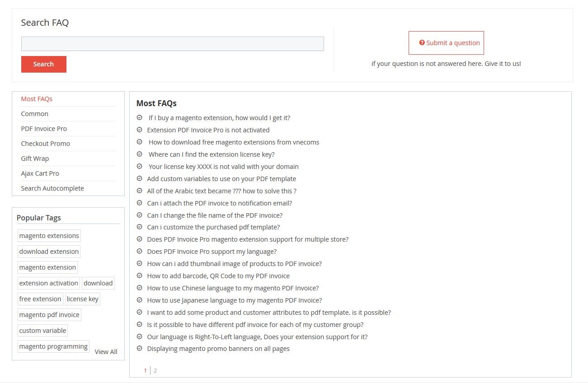Screen dimensions: 588x383
Task: Click the arrow icon beside "Displaying magento promo banners on all pages"
Action: point(139,349)
